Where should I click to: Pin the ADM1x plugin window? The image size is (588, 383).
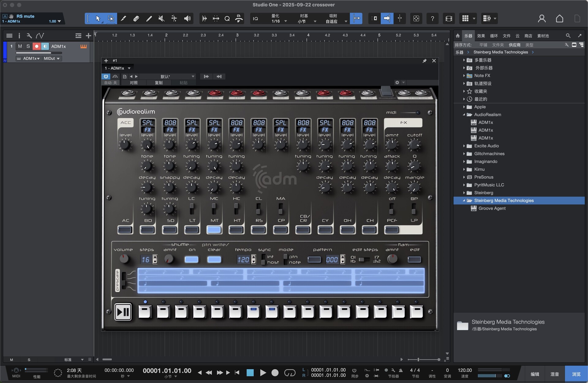pyautogui.click(x=424, y=61)
